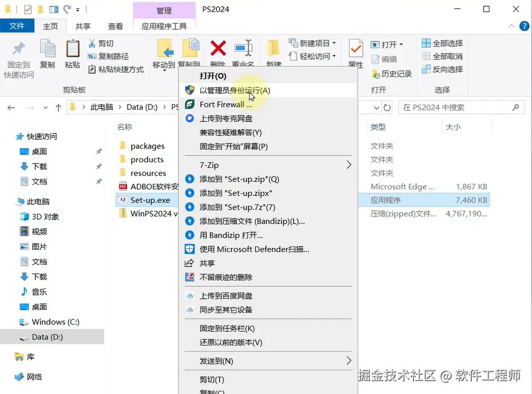Open Easy access (轻松访问) dropdown

pos(312,56)
